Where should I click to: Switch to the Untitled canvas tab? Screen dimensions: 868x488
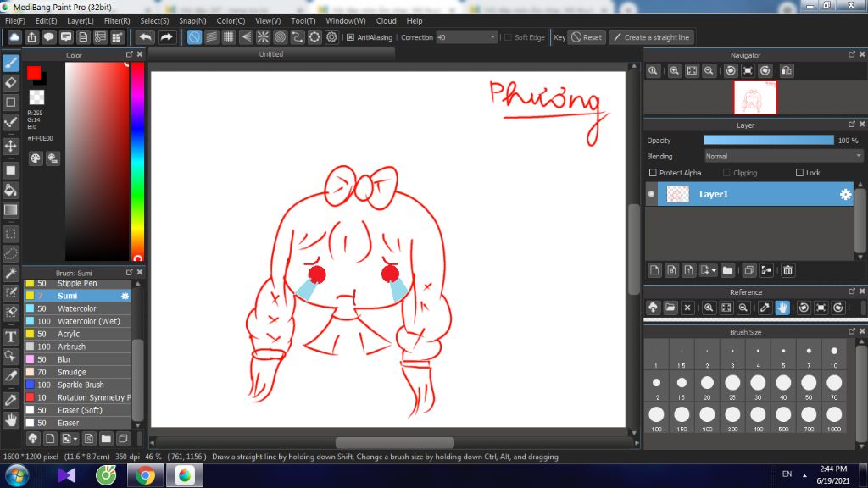(271, 54)
